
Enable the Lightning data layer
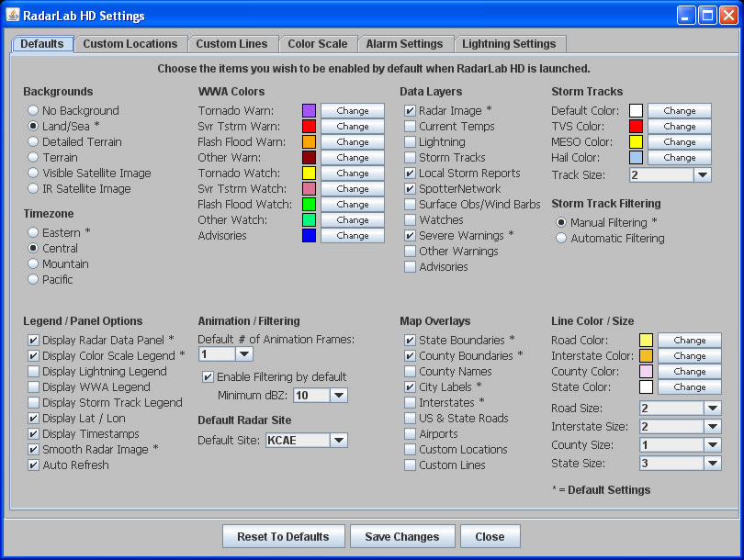tap(435, 141)
